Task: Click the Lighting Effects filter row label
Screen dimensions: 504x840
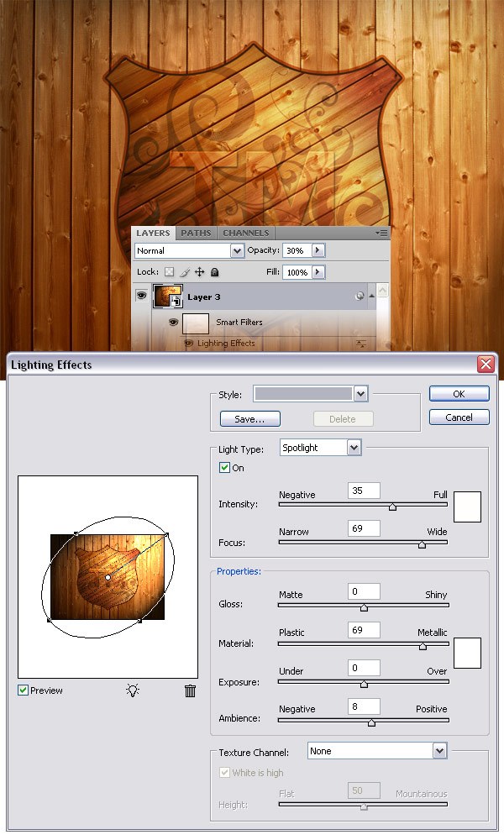Action: (x=226, y=344)
